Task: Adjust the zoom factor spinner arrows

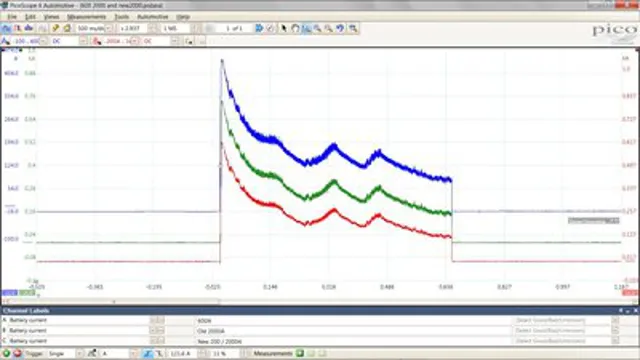Action: point(153,28)
